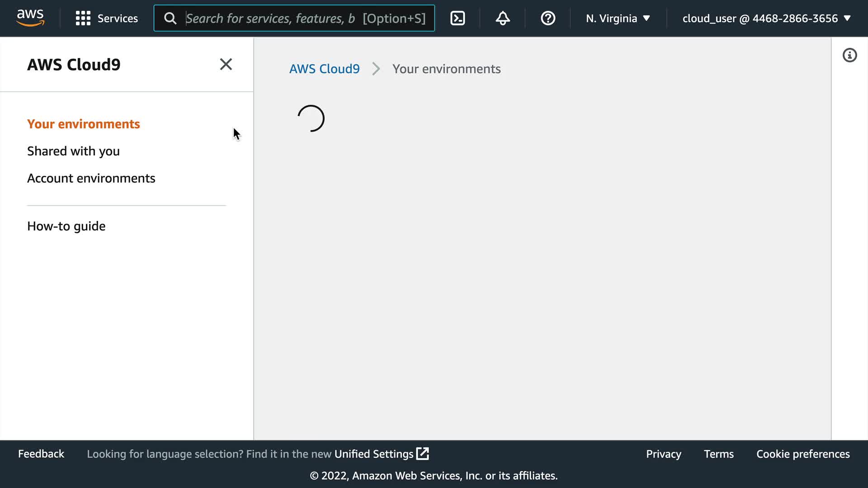868x488 pixels.
Task: Click the search magnifier icon
Action: click(x=170, y=18)
